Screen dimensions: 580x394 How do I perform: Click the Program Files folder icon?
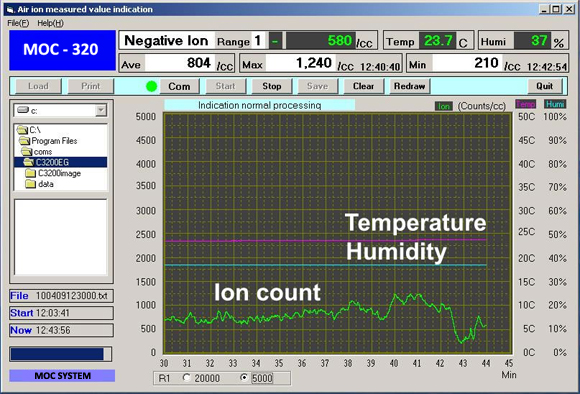click(x=25, y=141)
